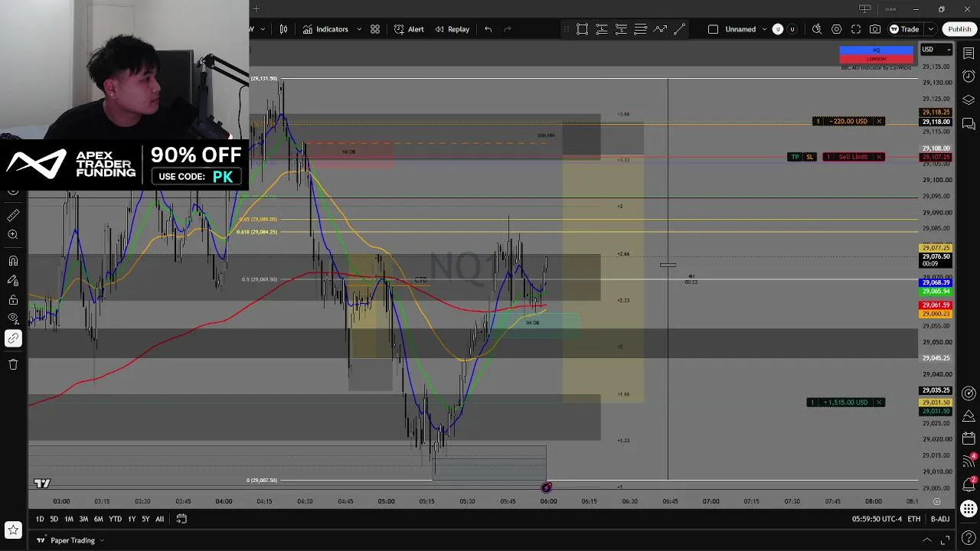This screenshot has width=980, height=551.
Task: Set the range to 5D
Action: (54, 519)
